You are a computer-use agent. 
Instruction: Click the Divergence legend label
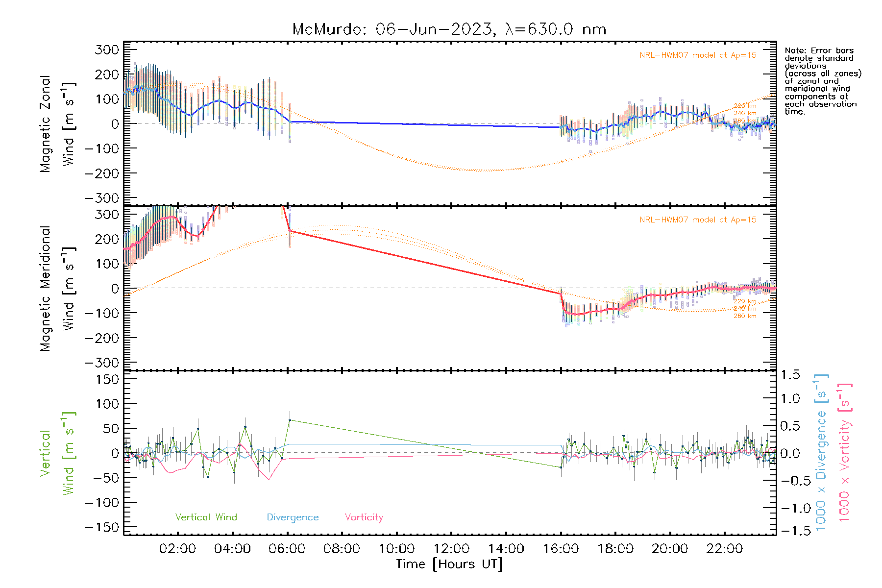point(293,517)
